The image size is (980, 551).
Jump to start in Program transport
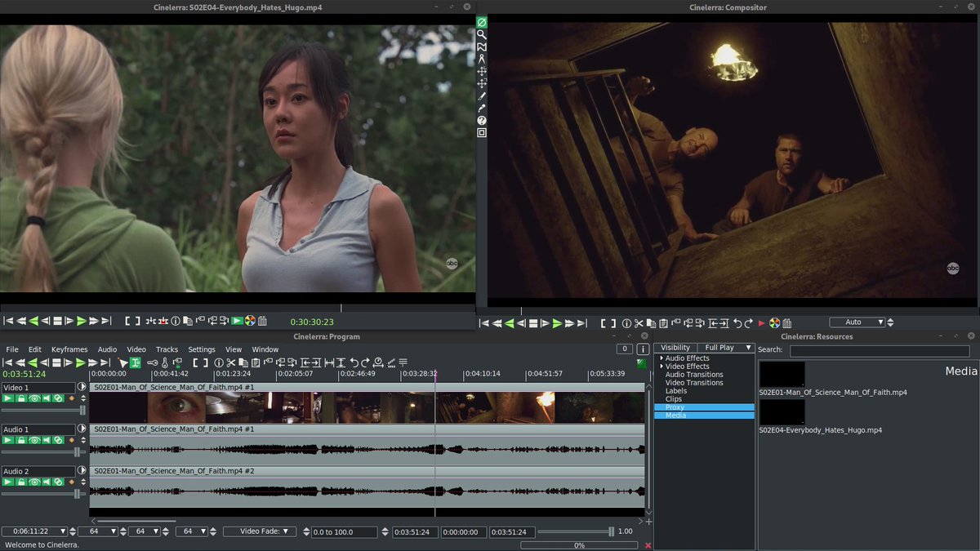[8, 362]
